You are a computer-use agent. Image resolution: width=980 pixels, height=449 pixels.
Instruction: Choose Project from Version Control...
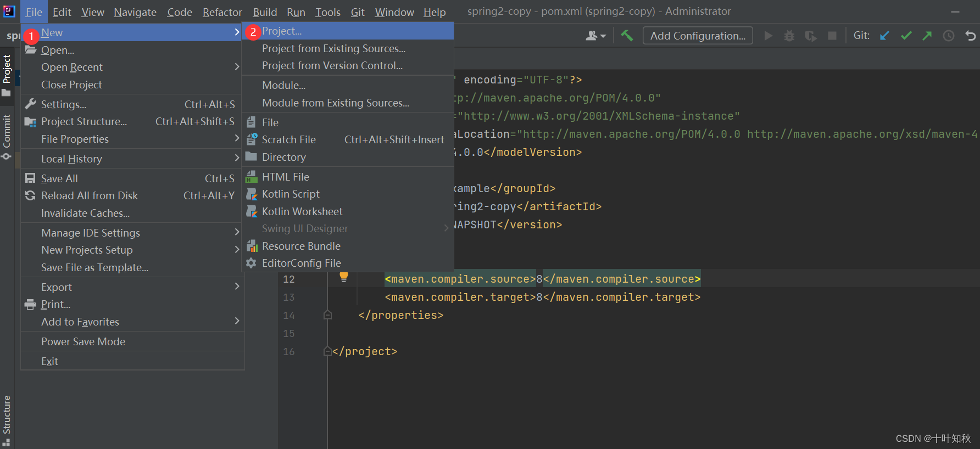point(348,65)
